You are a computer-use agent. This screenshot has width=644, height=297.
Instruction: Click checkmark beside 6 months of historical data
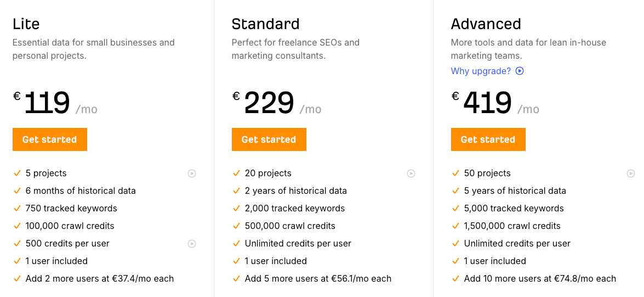(x=17, y=191)
